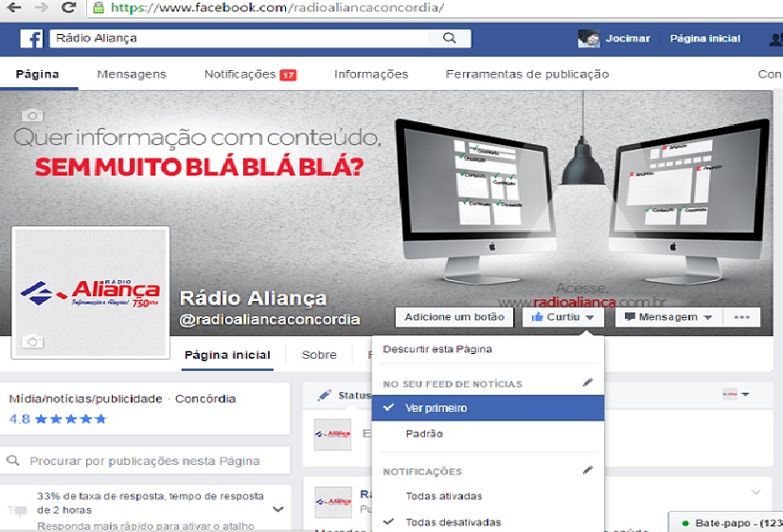Go back with the browser back arrow

tap(14, 8)
